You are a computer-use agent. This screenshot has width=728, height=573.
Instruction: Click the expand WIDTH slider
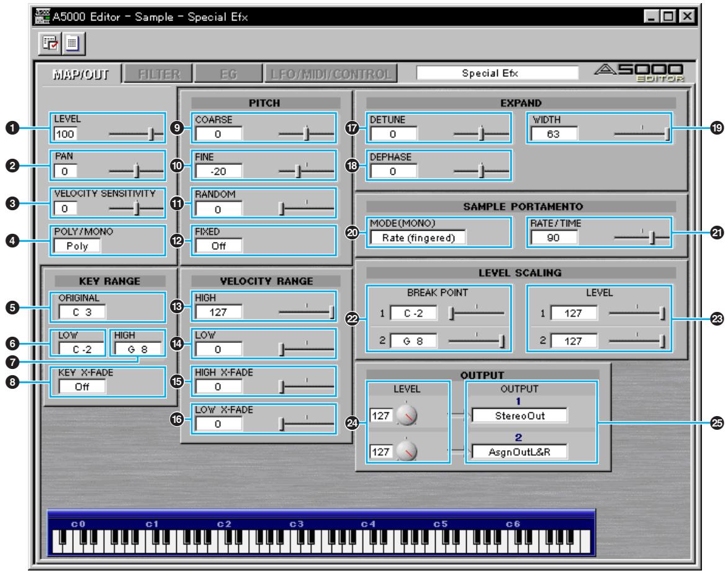point(642,134)
